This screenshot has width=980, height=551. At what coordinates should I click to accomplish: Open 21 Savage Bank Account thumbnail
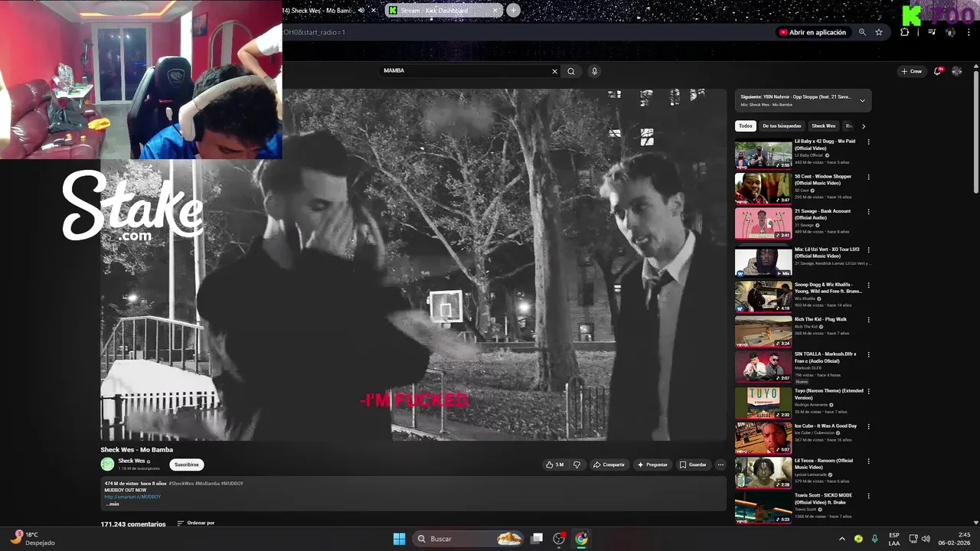(x=763, y=223)
